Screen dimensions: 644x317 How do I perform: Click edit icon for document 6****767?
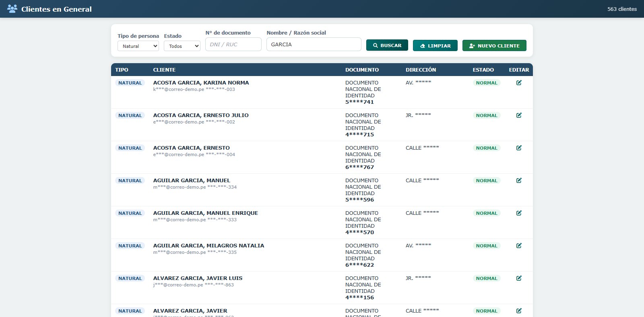pyautogui.click(x=519, y=148)
